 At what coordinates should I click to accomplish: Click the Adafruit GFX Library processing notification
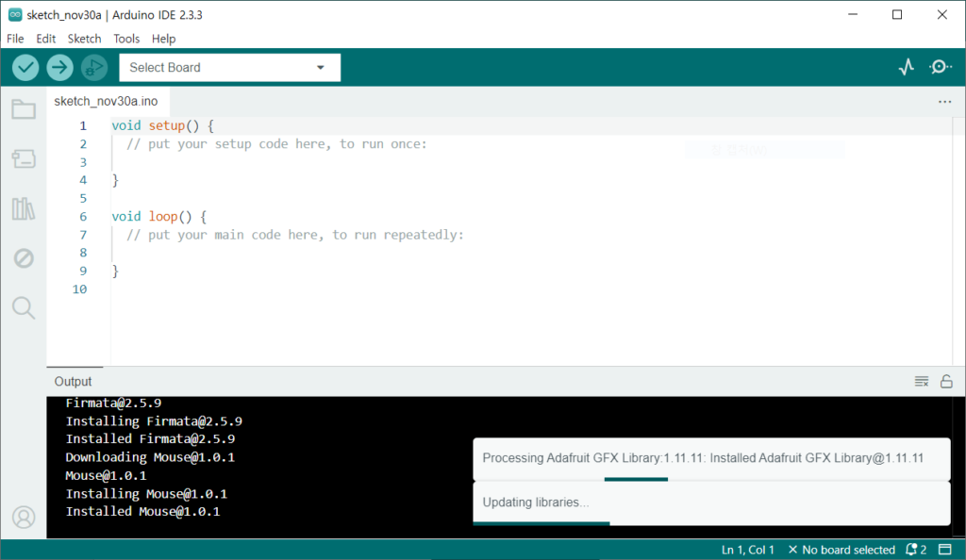pyautogui.click(x=711, y=458)
